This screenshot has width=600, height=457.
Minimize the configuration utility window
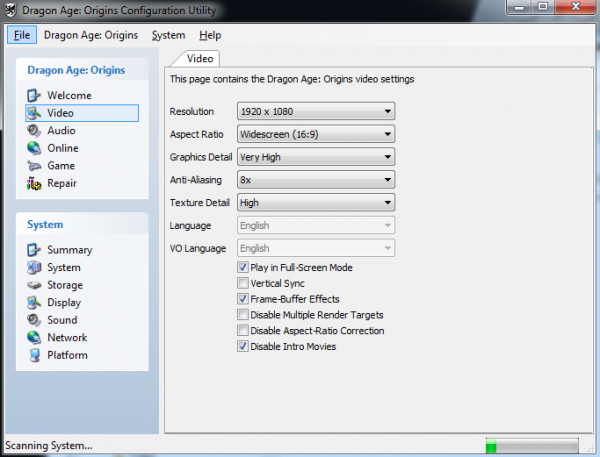click(519, 7)
